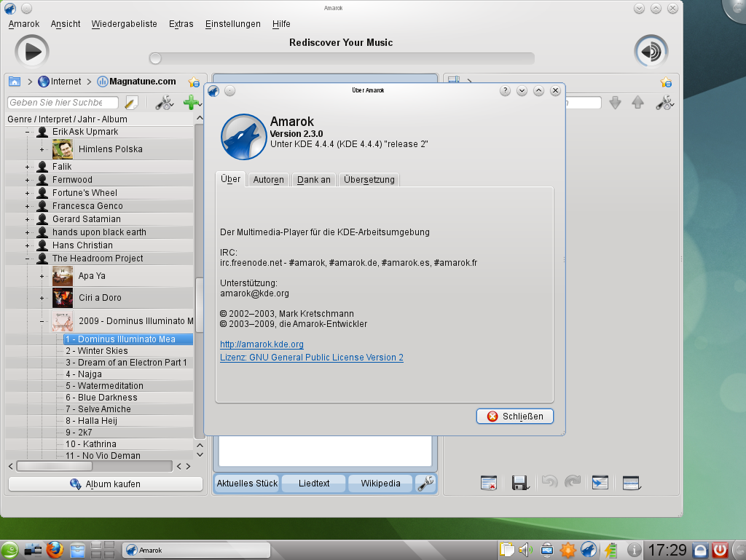
Task: Select the Winter Skies track
Action: [x=103, y=351]
